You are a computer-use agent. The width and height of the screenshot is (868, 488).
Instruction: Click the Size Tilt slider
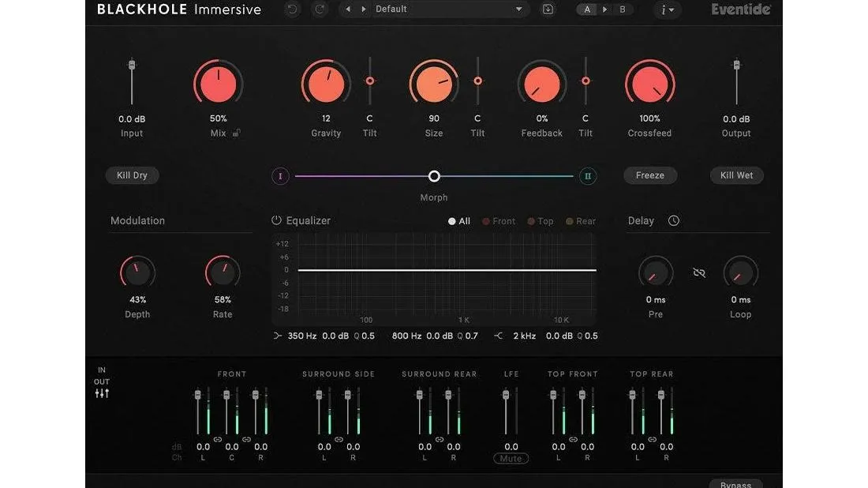pyautogui.click(x=477, y=81)
